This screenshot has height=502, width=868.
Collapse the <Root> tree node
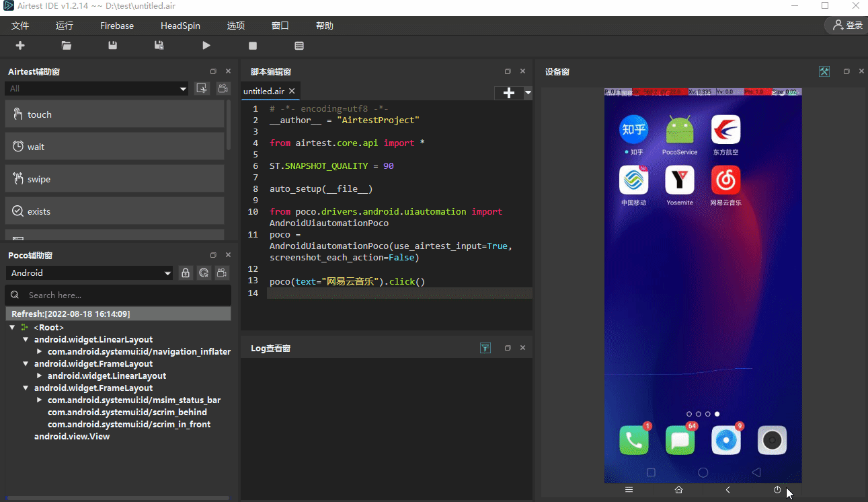[x=12, y=328]
